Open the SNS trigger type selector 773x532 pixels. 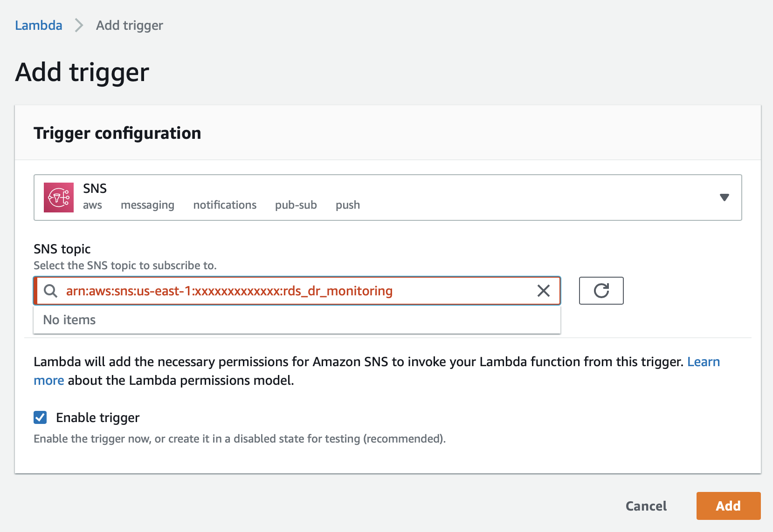pos(387,198)
